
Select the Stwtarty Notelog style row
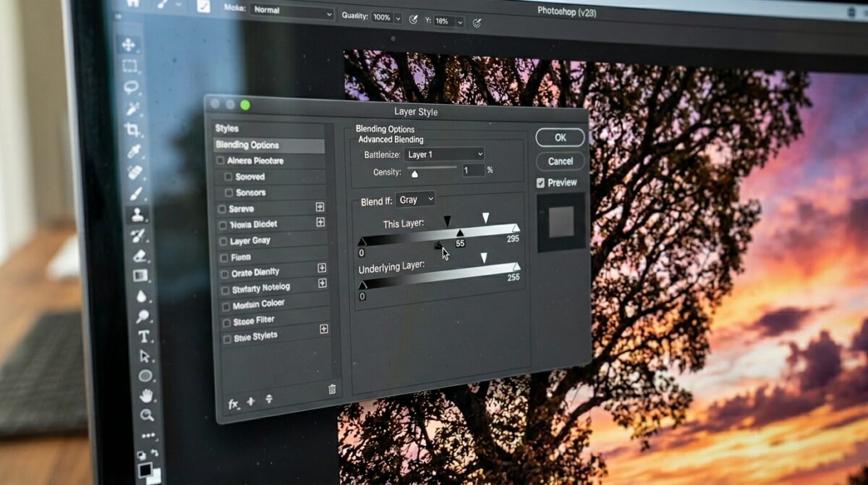[275, 288]
